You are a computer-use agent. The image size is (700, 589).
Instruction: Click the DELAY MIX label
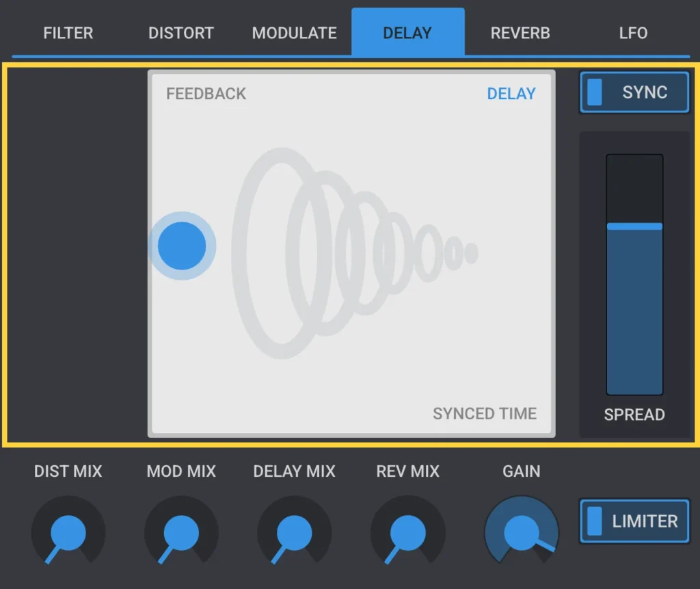coord(294,471)
